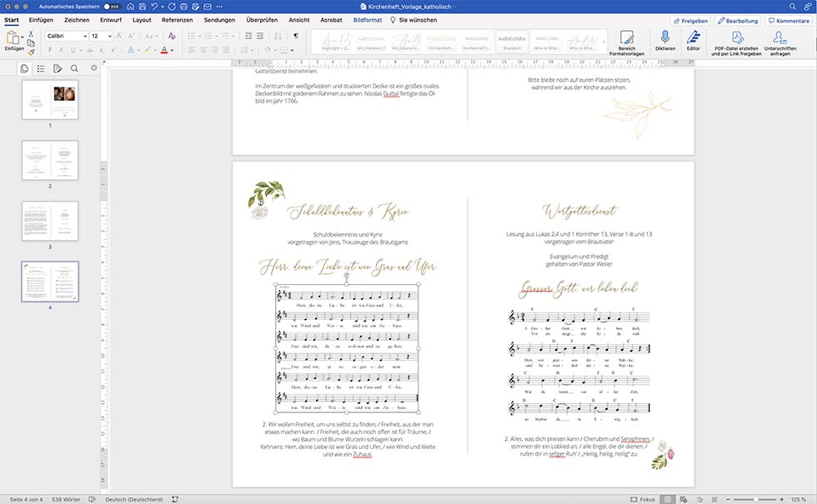Switch to the Referenzen tab
Viewport: 817px width, 504px height.
177,20
